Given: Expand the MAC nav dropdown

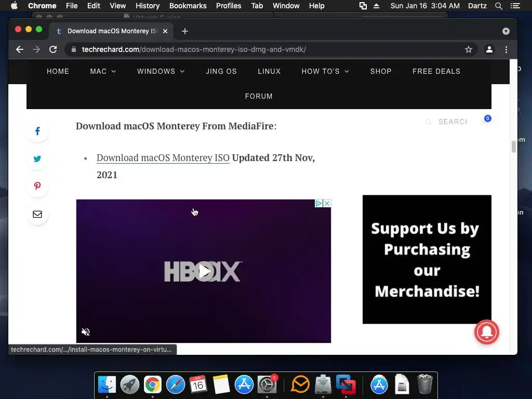Looking at the screenshot, I should (103, 71).
